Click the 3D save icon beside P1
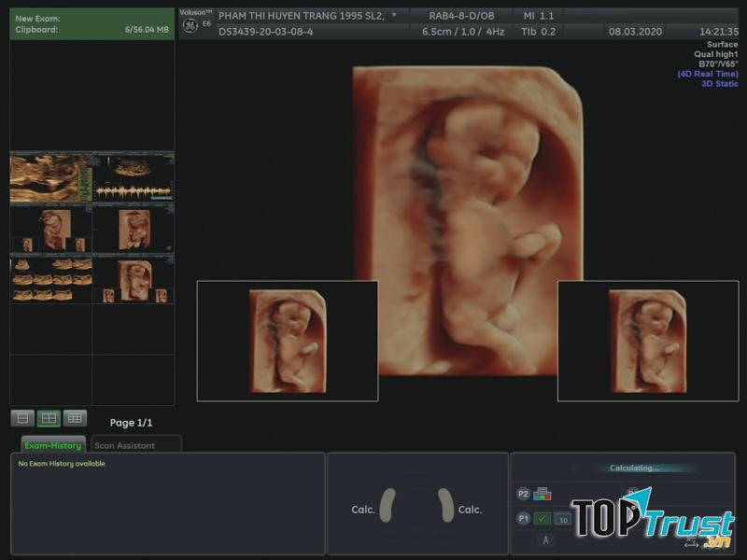747x560 pixels. (563, 519)
